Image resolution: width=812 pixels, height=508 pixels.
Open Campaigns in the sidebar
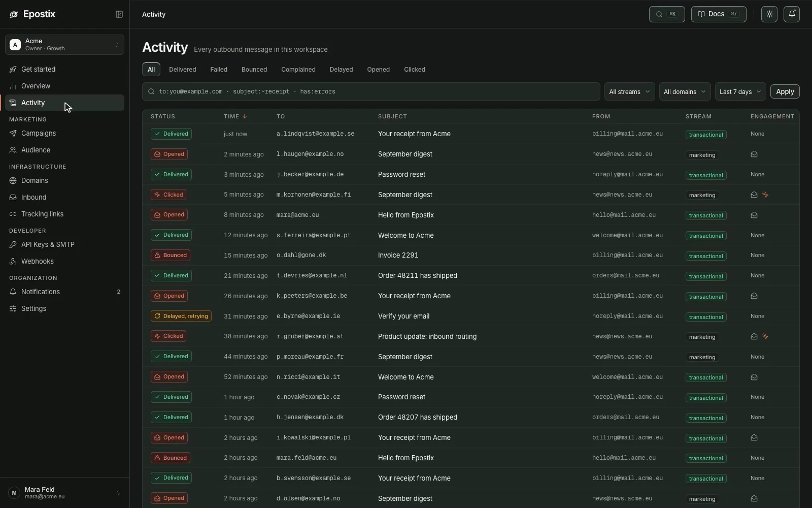[x=64, y=133]
